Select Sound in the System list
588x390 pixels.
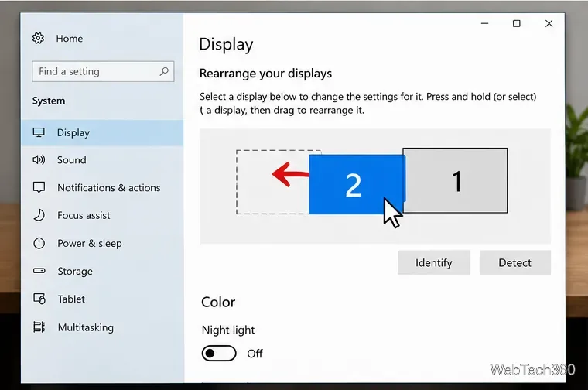102,160
